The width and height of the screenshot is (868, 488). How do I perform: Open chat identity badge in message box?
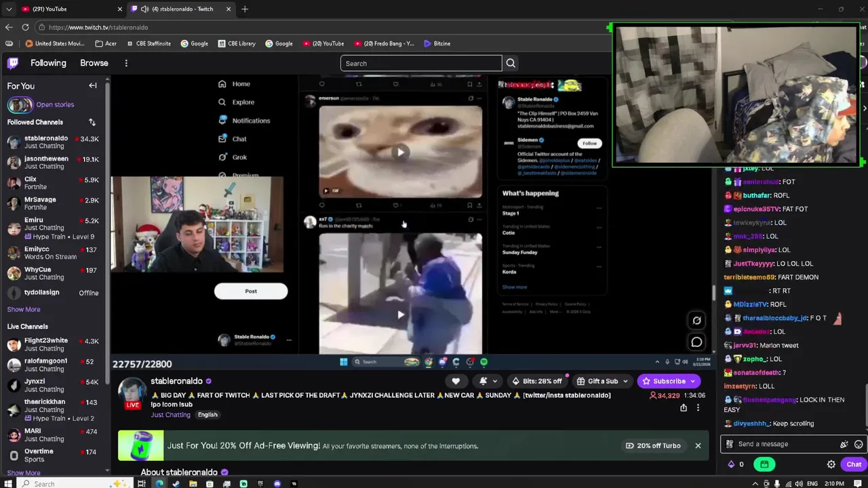(x=730, y=444)
